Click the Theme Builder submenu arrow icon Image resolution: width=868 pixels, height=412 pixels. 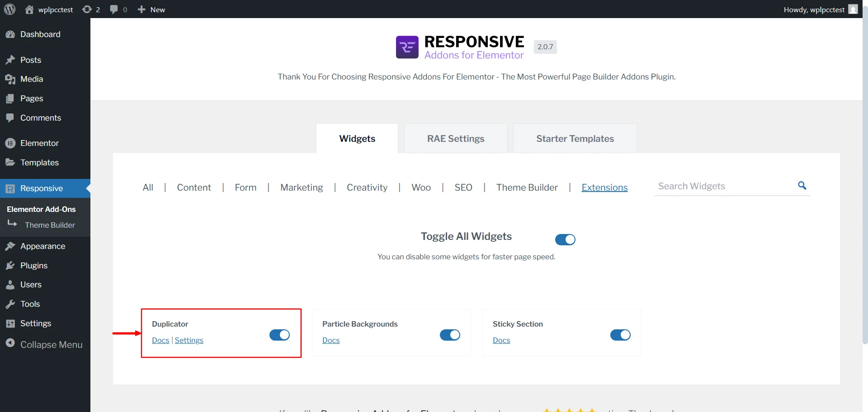coord(13,223)
